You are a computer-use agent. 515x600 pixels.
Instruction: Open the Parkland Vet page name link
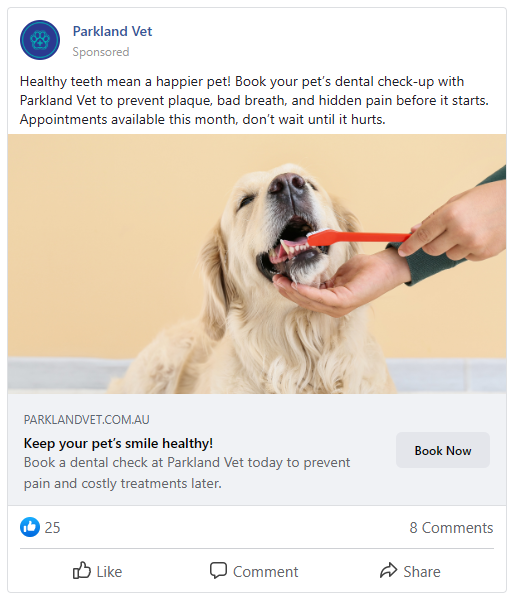point(112,31)
